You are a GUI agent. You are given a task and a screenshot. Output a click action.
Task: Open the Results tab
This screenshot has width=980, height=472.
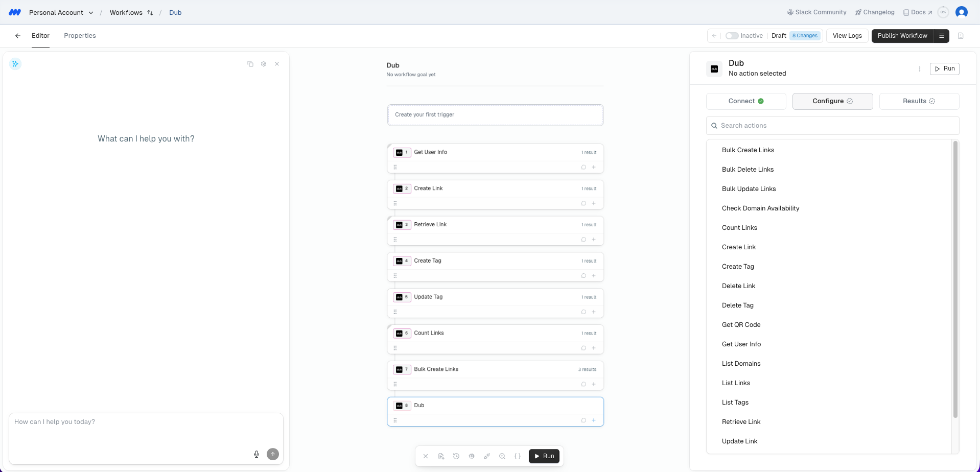pyautogui.click(x=919, y=101)
